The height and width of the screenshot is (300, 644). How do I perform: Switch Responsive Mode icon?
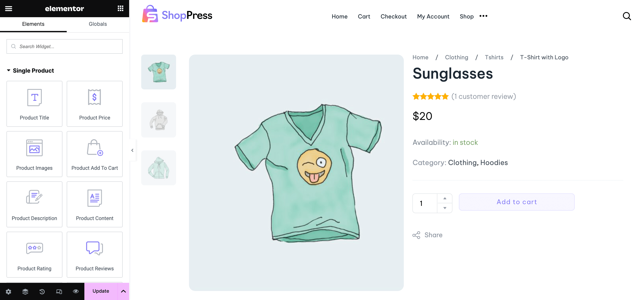pyautogui.click(x=59, y=291)
